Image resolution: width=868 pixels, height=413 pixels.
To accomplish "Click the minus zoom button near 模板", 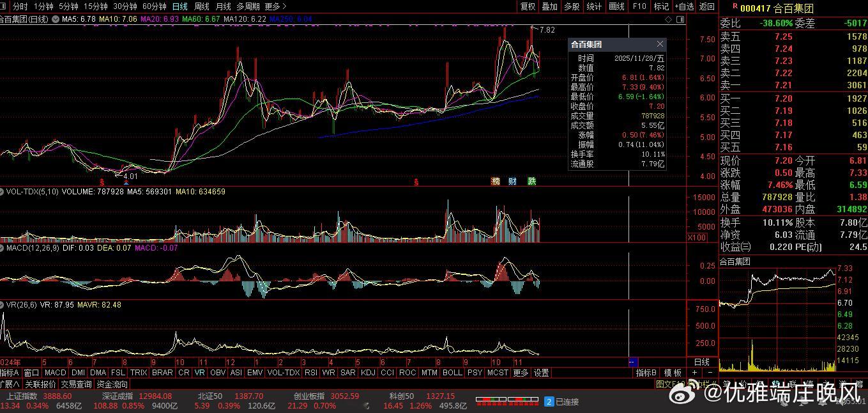I will pos(710,373).
